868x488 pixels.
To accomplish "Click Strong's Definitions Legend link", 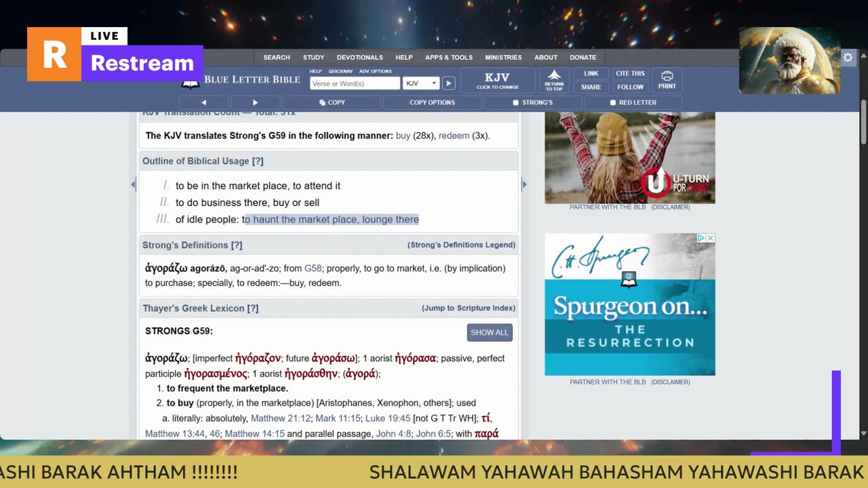I will [x=461, y=245].
